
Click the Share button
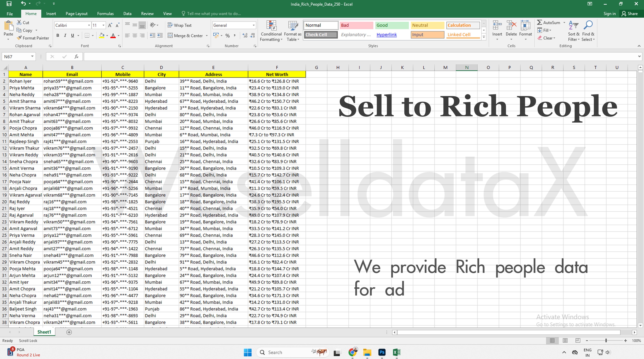pyautogui.click(x=630, y=14)
